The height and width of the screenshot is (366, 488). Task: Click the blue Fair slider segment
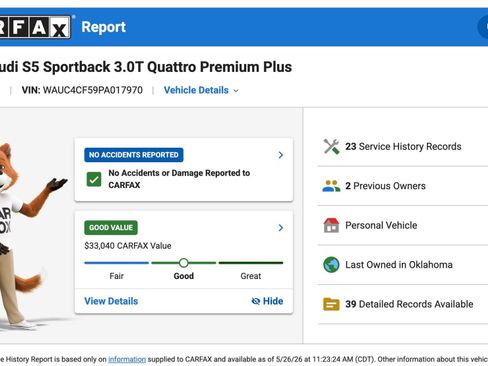tap(116, 263)
